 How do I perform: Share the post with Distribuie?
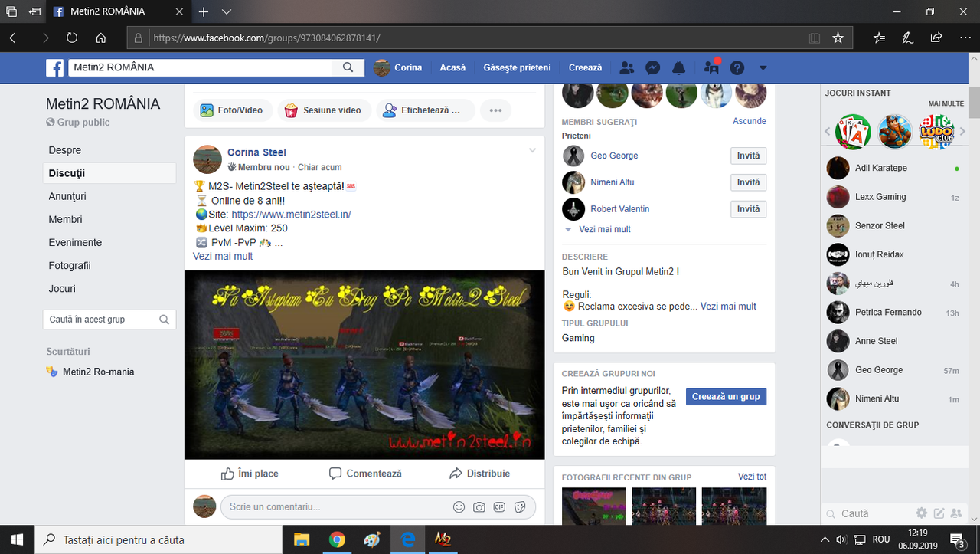click(x=480, y=474)
